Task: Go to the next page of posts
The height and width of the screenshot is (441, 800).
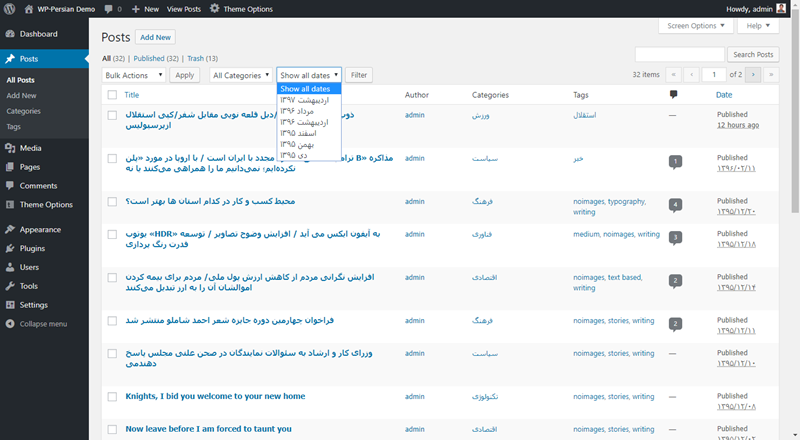Action: [754, 75]
